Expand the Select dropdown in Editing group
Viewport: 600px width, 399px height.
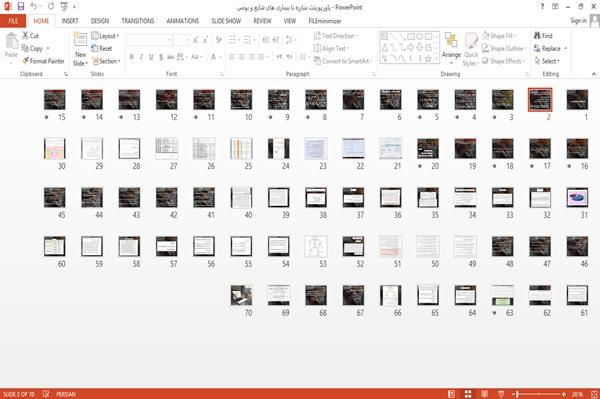click(x=547, y=61)
